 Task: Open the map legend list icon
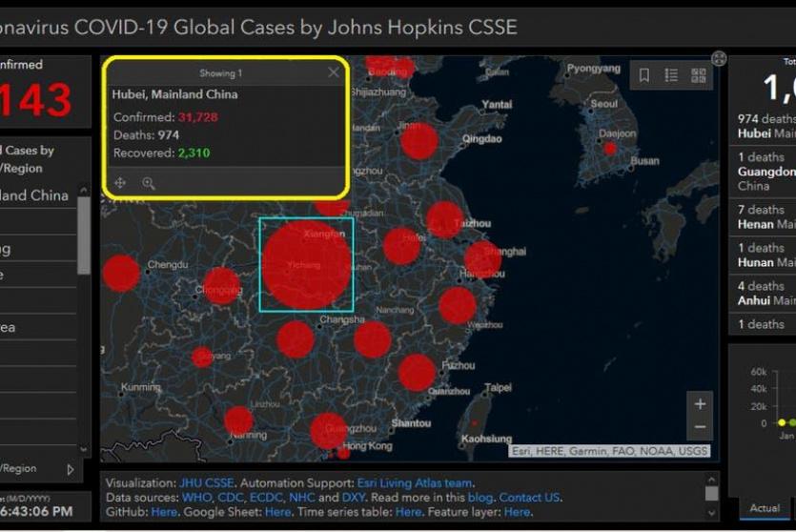coord(671,75)
